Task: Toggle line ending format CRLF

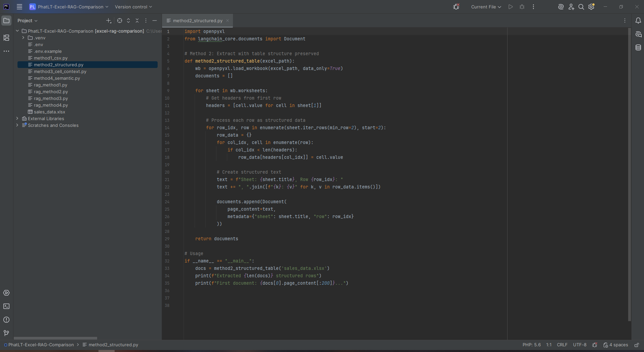Action: (x=562, y=345)
